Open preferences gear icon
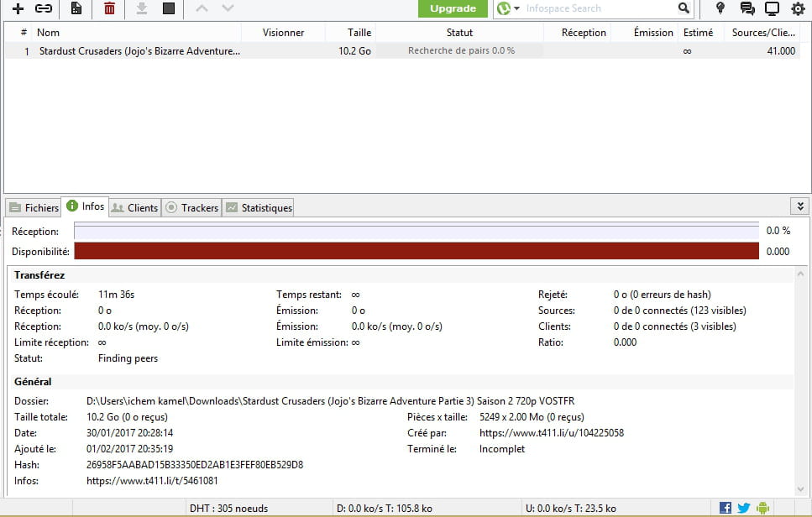This screenshot has height=517, width=812. pyautogui.click(x=798, y=8)
